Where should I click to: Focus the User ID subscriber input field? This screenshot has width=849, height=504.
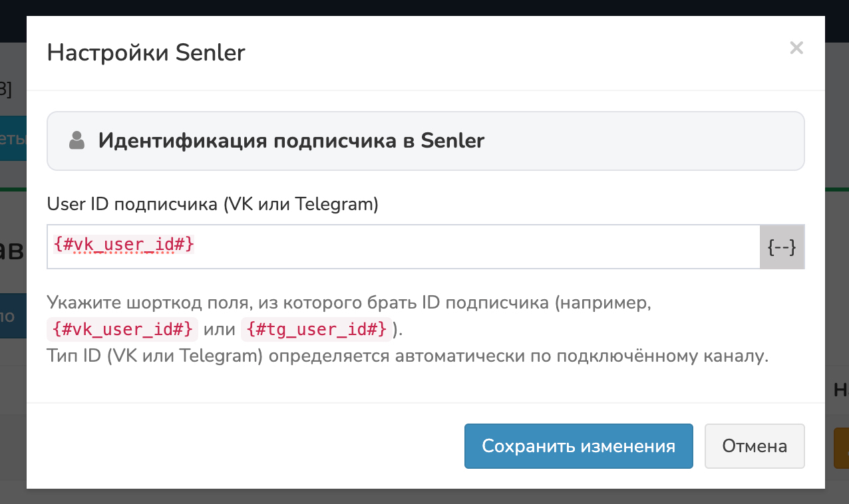(466, 247)
